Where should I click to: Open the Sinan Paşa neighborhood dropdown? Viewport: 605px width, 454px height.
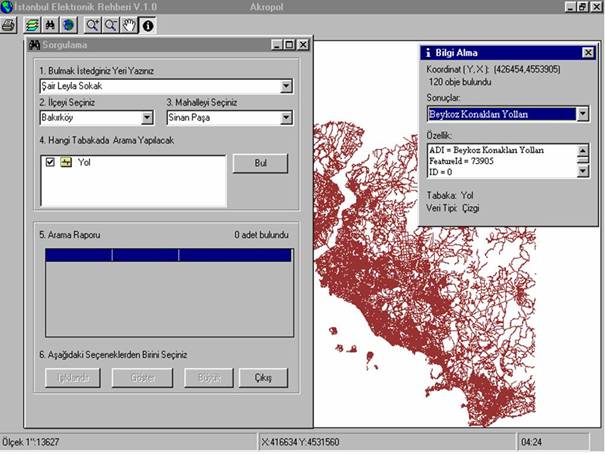[286, 119]
